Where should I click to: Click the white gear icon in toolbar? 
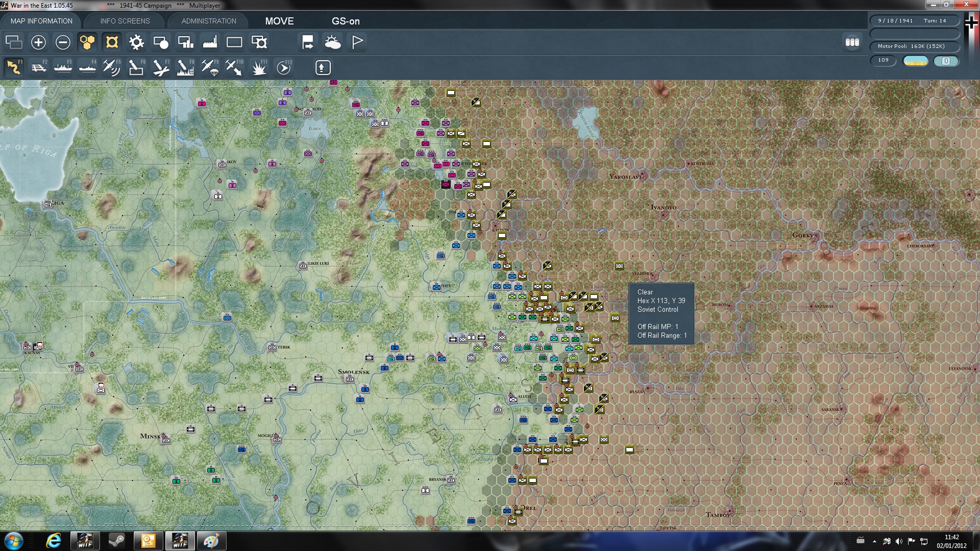coord(136,42)
